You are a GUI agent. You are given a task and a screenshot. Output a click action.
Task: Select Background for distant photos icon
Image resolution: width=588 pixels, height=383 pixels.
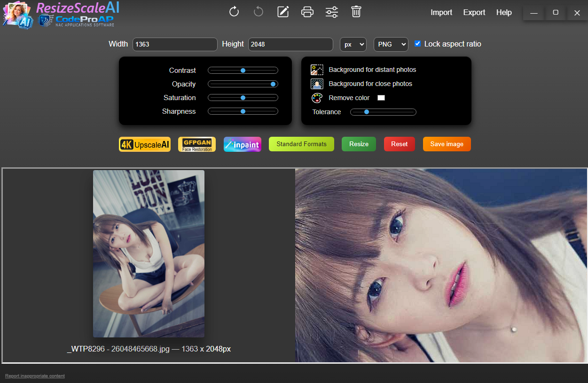coord(317,70)
